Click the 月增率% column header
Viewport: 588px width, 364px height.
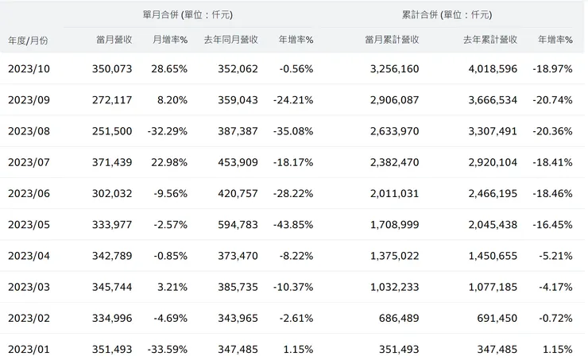click(169, 40)
